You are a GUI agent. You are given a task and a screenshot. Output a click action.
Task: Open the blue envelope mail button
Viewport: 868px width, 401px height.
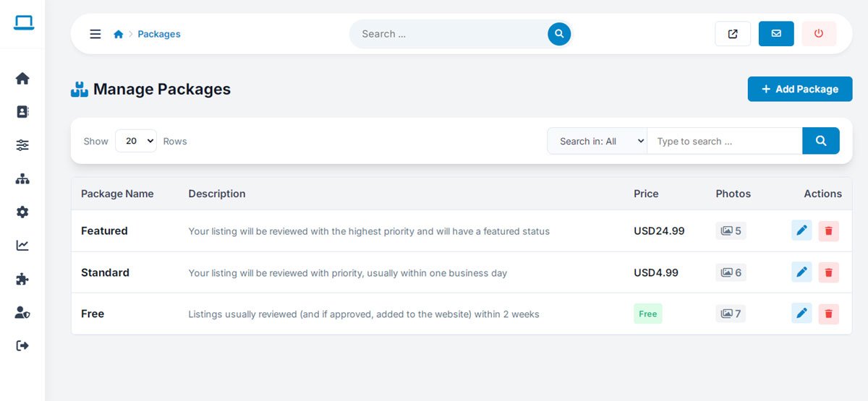[x=776, y=34]
